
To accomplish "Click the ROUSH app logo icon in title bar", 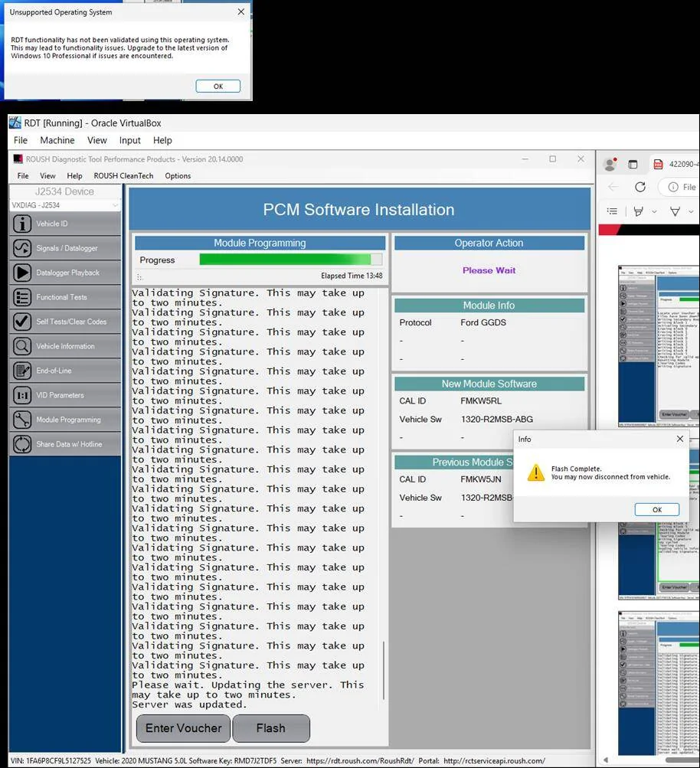I will pyautogui.click(x=18, y=159).
